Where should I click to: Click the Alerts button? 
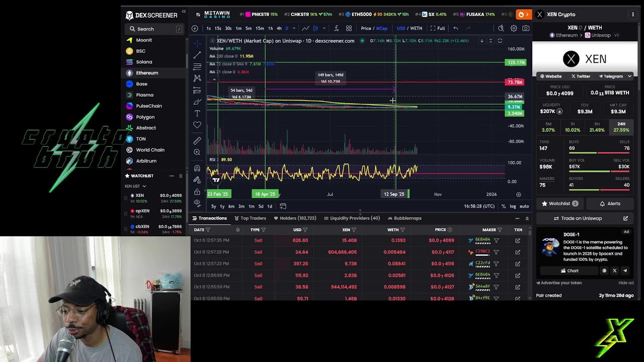click(610, 204)
